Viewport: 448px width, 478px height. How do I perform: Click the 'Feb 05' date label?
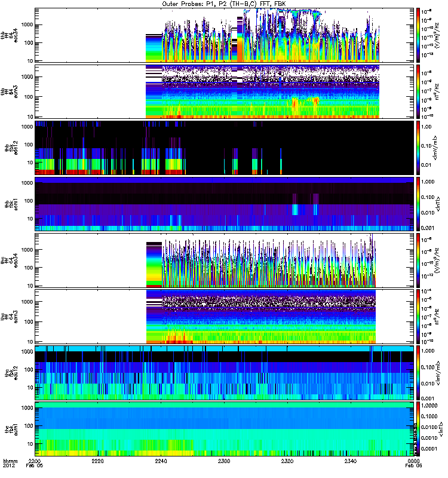coord(35,465)
